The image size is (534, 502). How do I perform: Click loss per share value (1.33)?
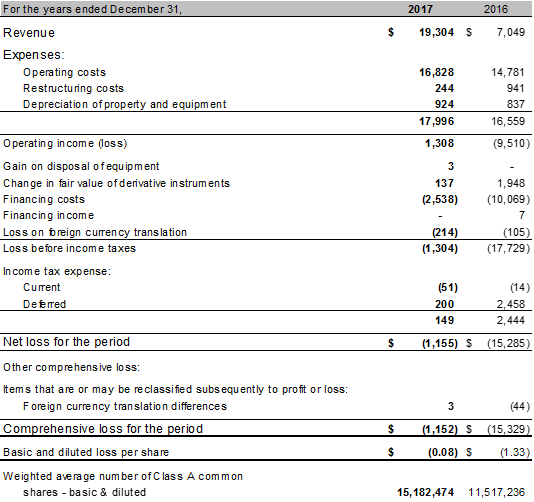[515, 452]
